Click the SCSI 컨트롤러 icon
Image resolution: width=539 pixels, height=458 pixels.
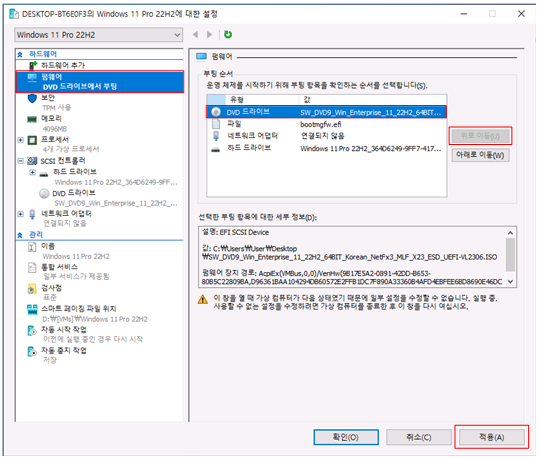(32, 161)
